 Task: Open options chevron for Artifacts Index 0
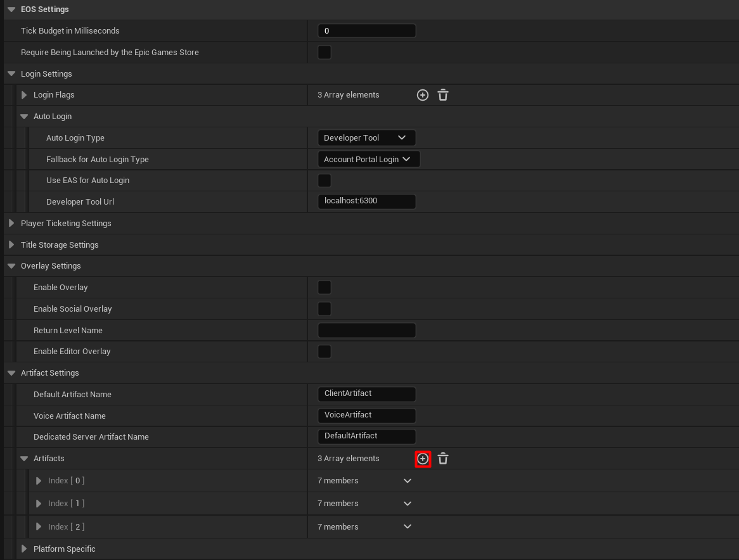(408, 481)
